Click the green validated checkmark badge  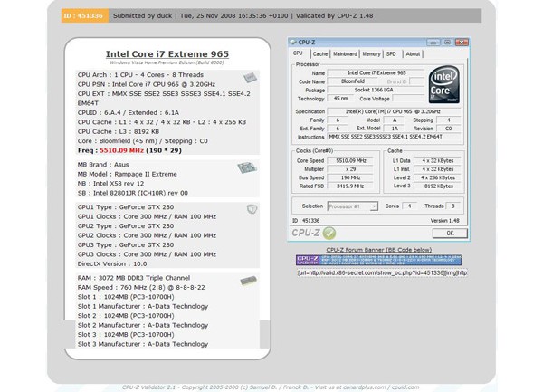[x=329, y=233]
